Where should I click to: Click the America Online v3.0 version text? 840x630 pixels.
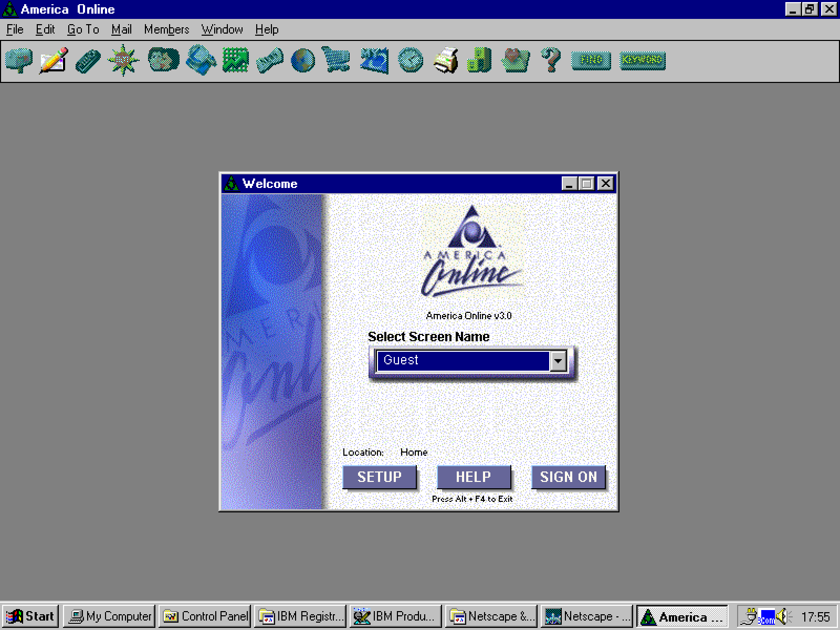click(469, 316)
